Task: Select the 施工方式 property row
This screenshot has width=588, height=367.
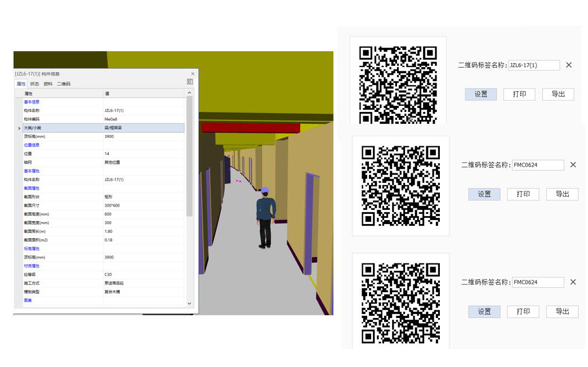Action: pyautogui.click(x=104, y=283)
